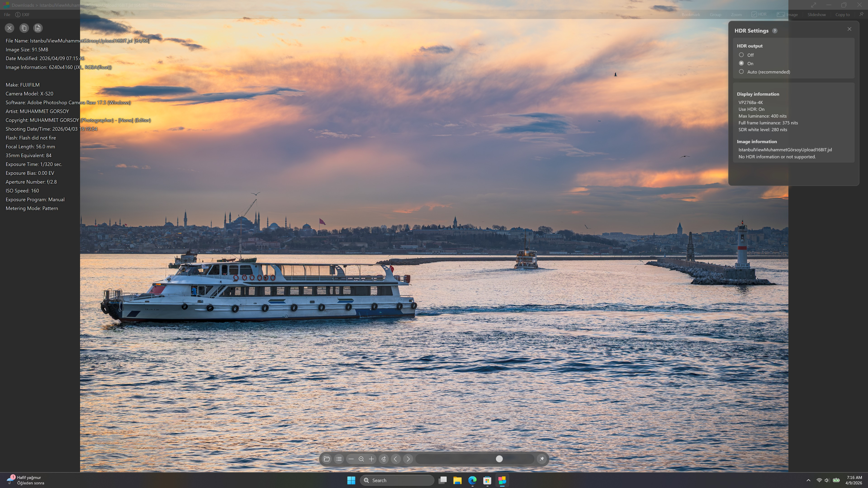The image size is (868, 488).
Task: Open HDR Settings help icon
Action: pyautogui.click(x=775, y=31)
